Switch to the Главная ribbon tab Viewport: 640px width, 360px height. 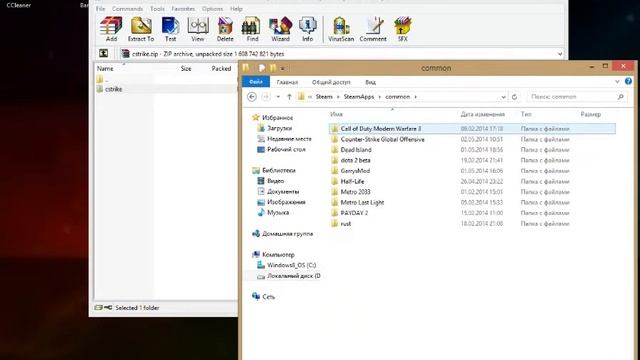point(287,82)
